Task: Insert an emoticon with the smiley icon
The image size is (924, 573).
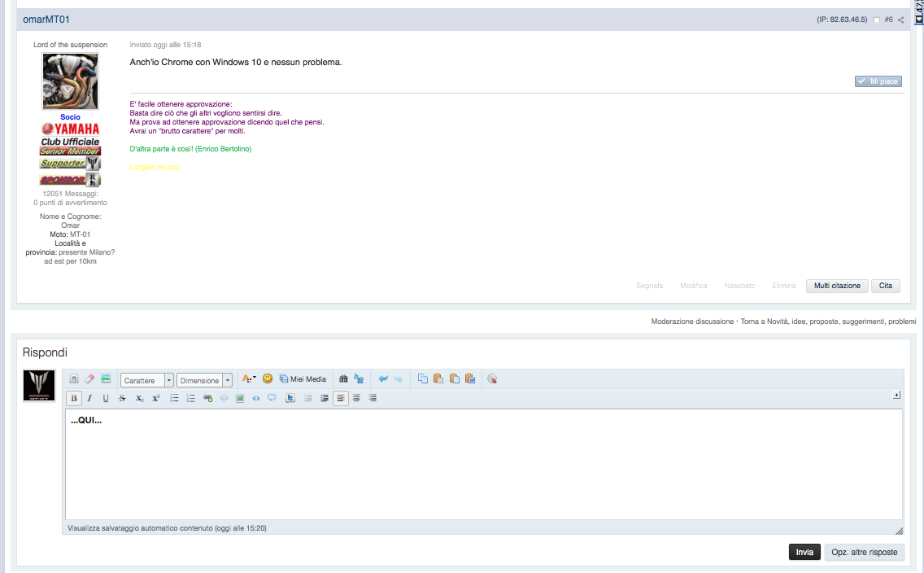Action: [268, 379]
